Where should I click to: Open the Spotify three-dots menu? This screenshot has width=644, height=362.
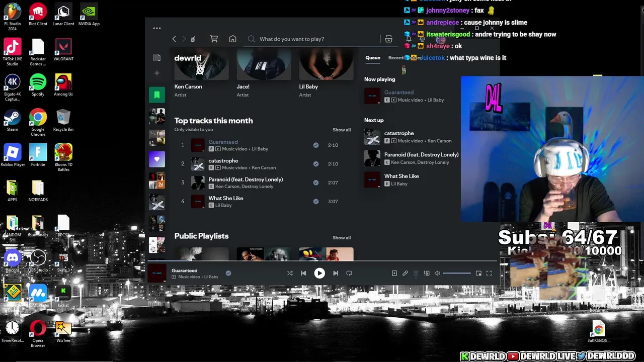157,28
